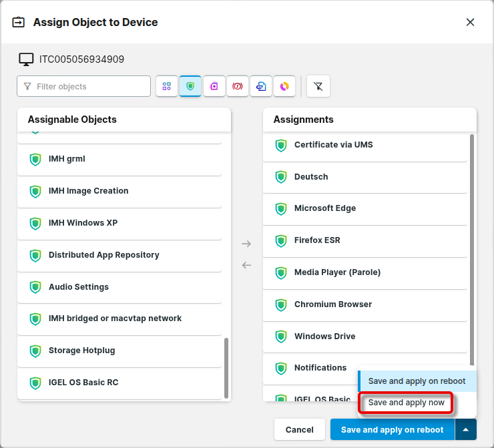Toggle the purple bag filter icon
The height and width of the screenshot is (448, 494).
pos(214,86)
